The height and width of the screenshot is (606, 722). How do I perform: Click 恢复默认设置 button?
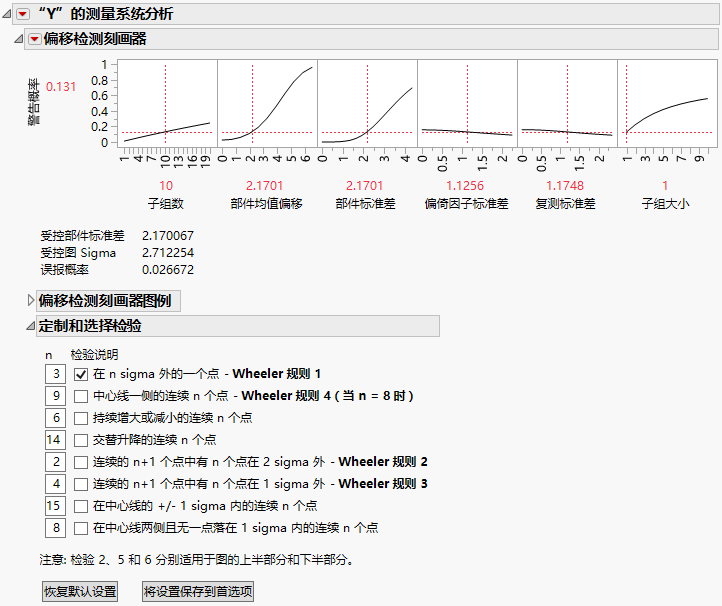pos(80,591)
